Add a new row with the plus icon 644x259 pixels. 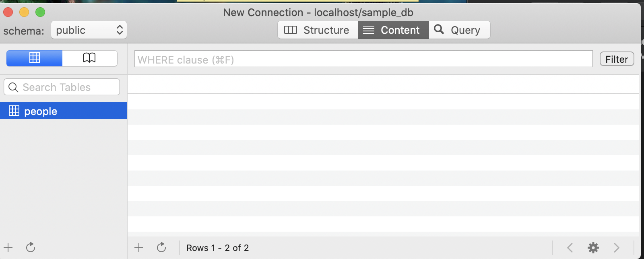[x=139, y=248]
